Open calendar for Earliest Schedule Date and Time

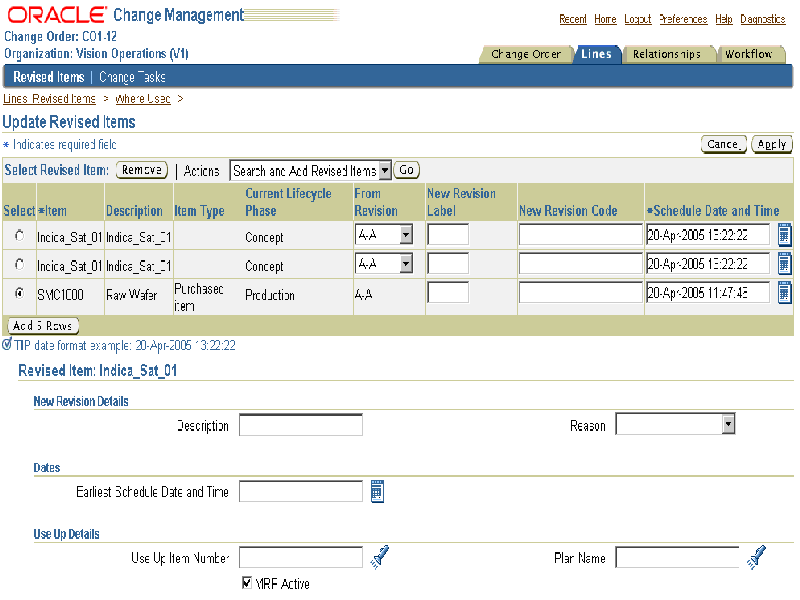[377, 491]
